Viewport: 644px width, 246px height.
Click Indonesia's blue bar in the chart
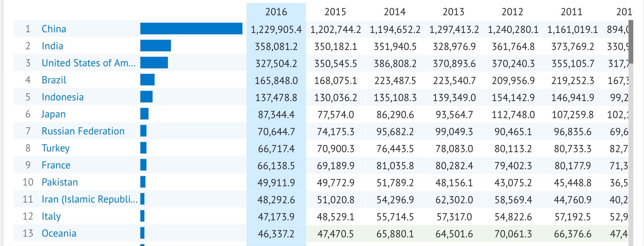[146, 97]
